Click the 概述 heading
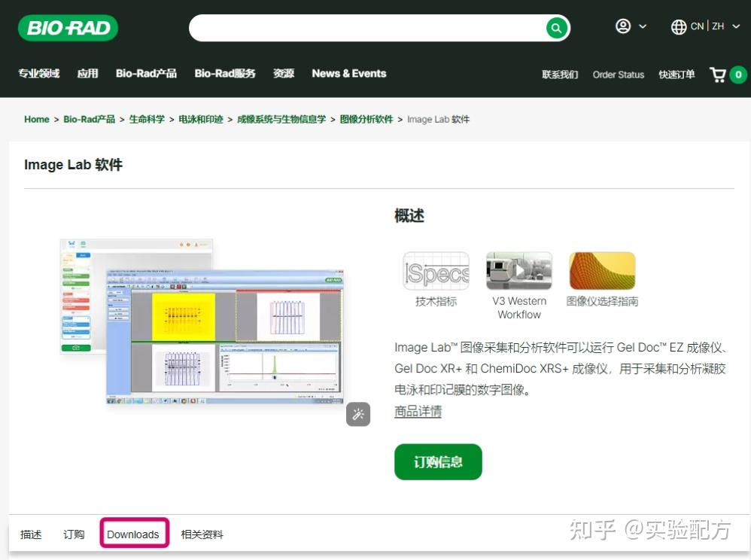This screenshot has height=560, width=751. [x=409, y=215]
